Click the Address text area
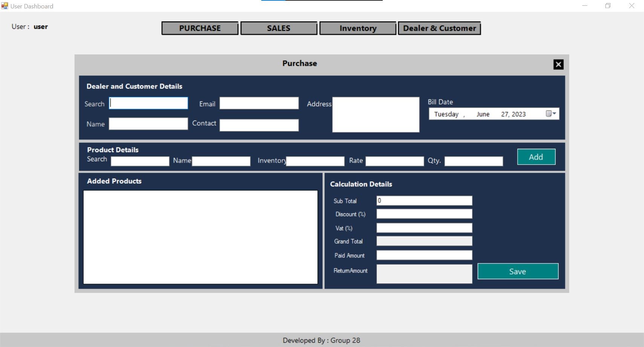644x347 pixels. (375, 114)
